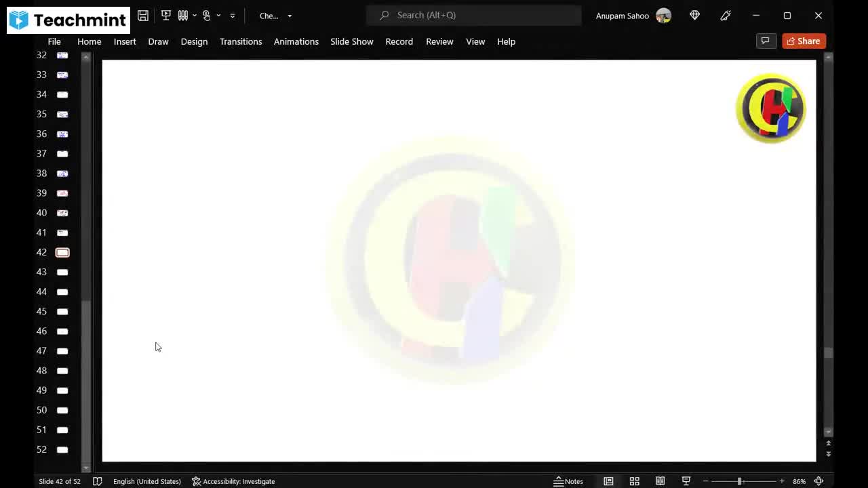Click the Save icon in quick access toolbar
868x488 pixels.
[x=143, y=16]
